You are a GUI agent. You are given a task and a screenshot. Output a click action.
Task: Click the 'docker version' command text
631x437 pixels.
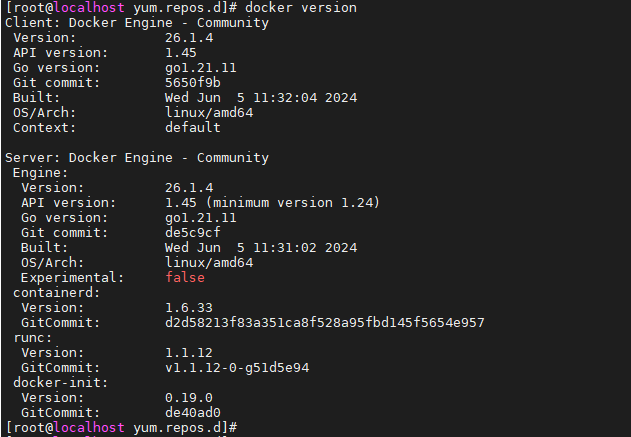[x=301, y=8]
